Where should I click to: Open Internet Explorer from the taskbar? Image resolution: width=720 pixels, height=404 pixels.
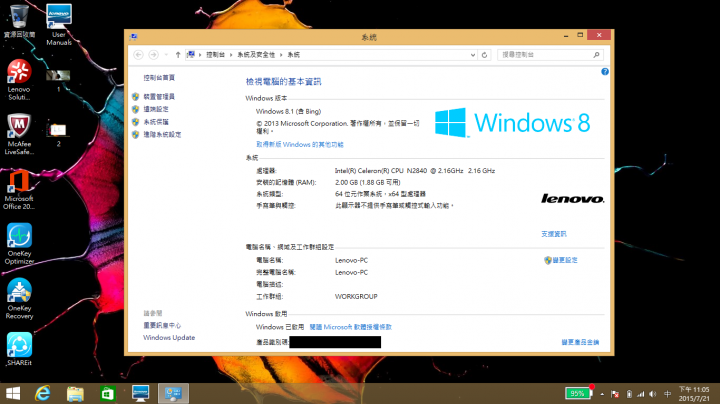click(43, 393)
